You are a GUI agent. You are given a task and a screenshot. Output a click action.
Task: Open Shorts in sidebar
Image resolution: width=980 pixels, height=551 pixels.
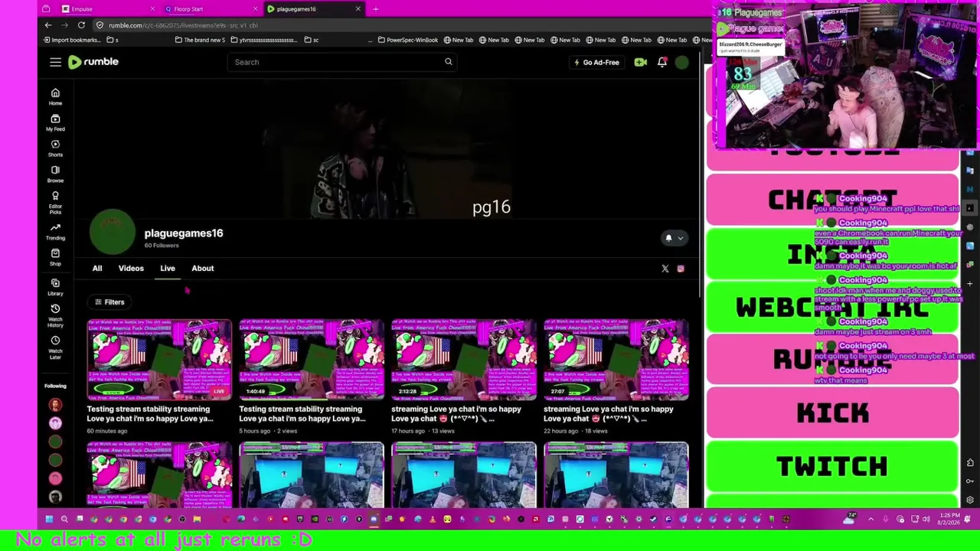(x=55, y=148)
